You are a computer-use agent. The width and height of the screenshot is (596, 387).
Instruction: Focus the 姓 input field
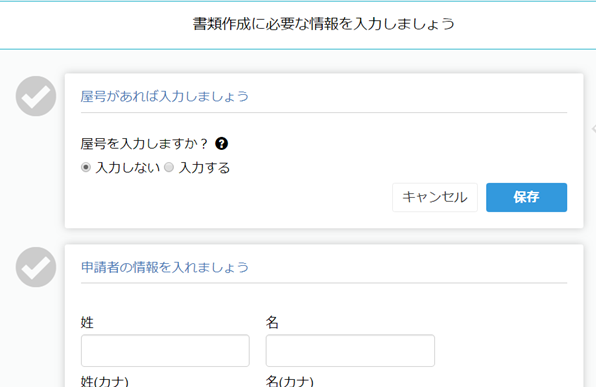165,351
